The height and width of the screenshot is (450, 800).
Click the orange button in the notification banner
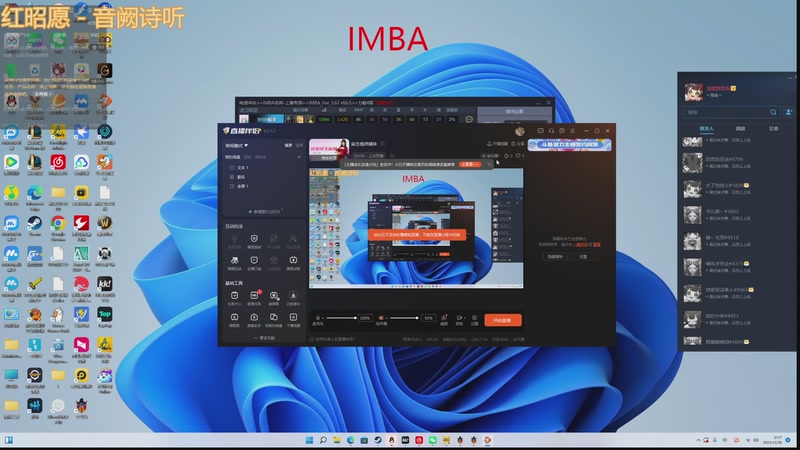pyautogui.click(x=470, y=164)
